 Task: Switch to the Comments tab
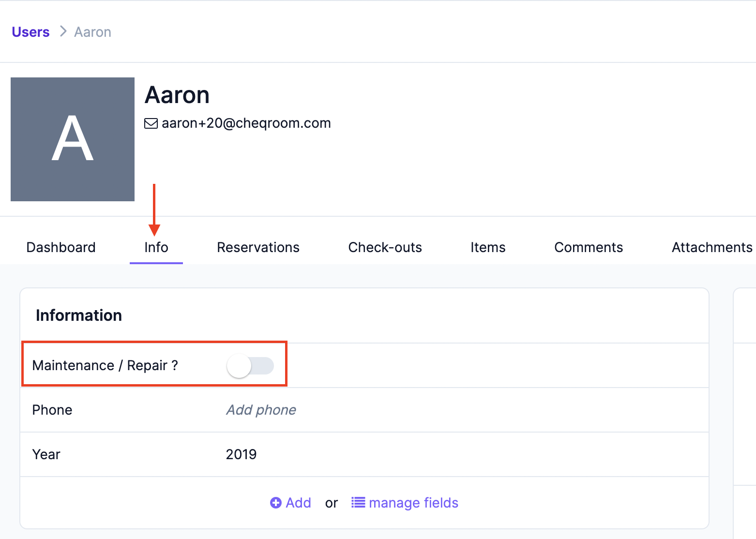[589, 247]
